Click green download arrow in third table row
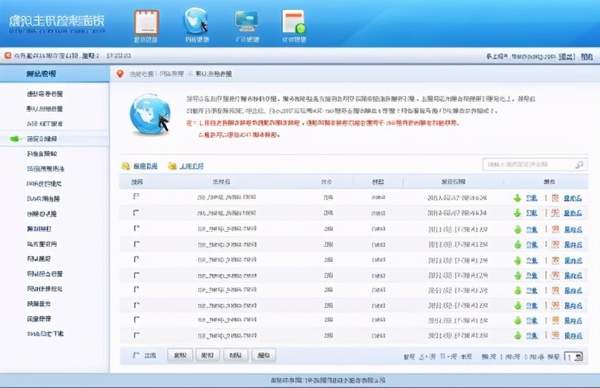 pos(518,229)
